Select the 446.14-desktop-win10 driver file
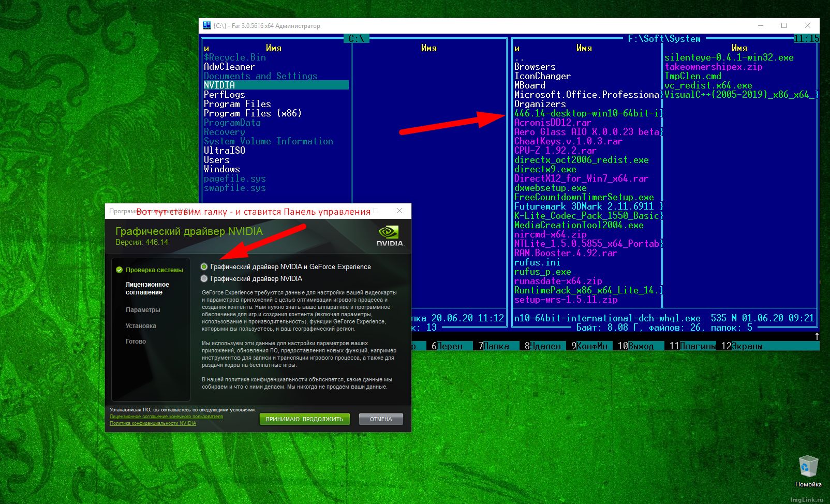 pyautogui.click(x=586, y=113)
